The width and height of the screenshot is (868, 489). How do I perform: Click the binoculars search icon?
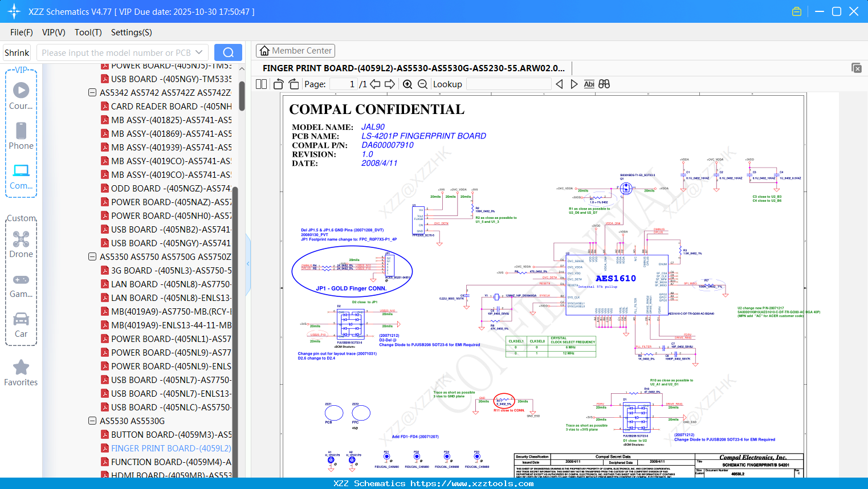click(604, 84)
